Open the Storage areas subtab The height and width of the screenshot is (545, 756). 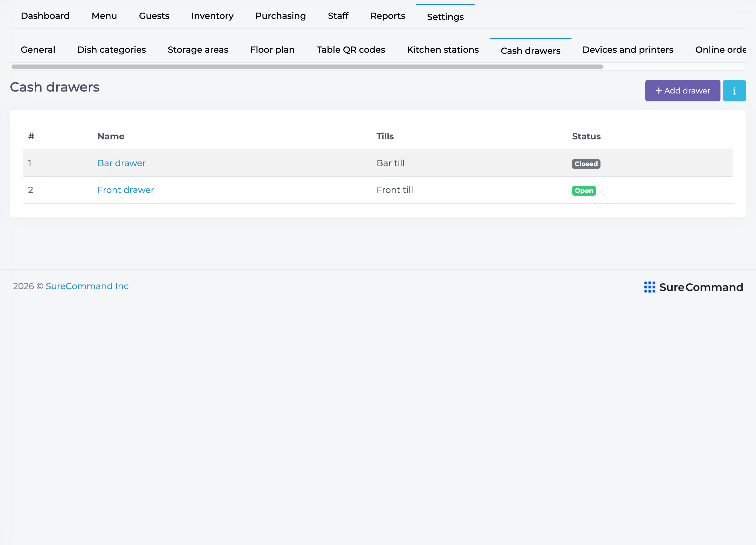[198, 50]
